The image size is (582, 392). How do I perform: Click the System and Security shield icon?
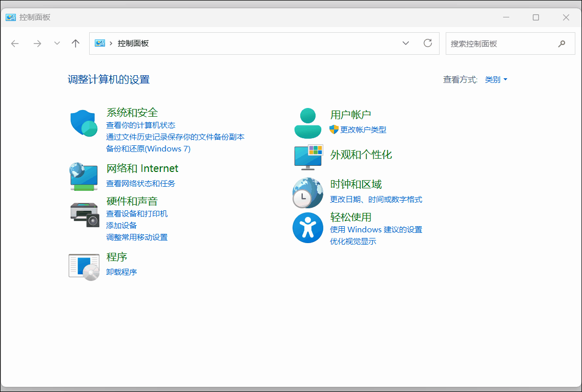tap(84, 123)
